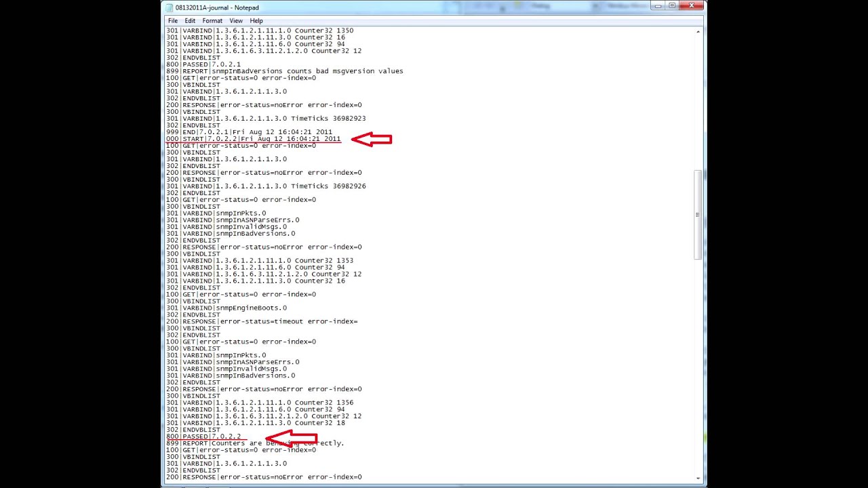Screen dimensions: 868x488
Task: Click the 'TimeTicks 36982923' line
Action: [x=266, y=119]
